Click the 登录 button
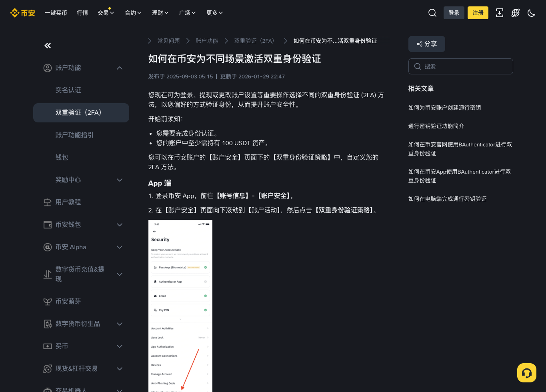This screenshot has width=546, height=392. (x=454, y=13)
